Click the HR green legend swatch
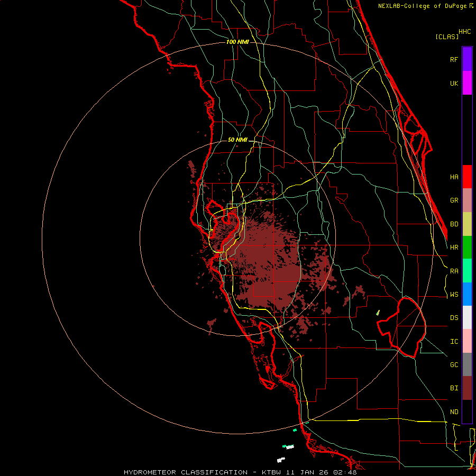 (467, 248)
